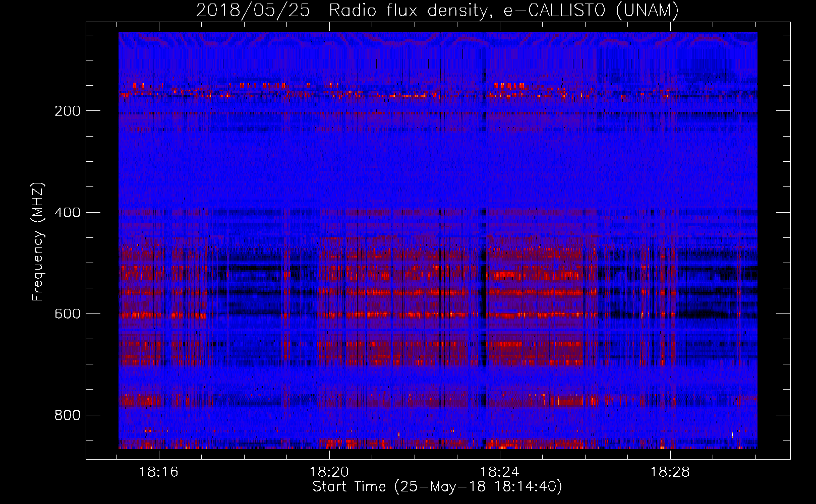Viewport: 816px width, 504px height.
Task: Click the 400 frequency tick label
Action: [67, 212]
